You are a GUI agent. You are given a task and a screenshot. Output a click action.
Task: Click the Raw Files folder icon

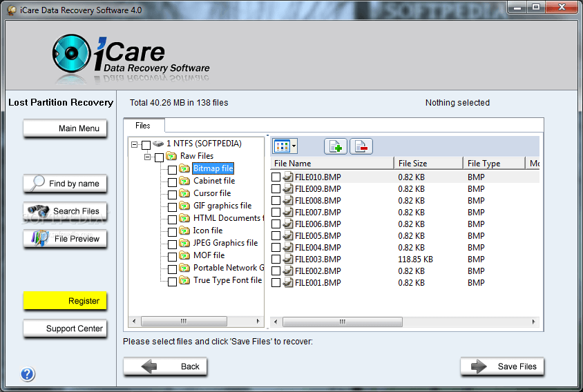(171, 156)
